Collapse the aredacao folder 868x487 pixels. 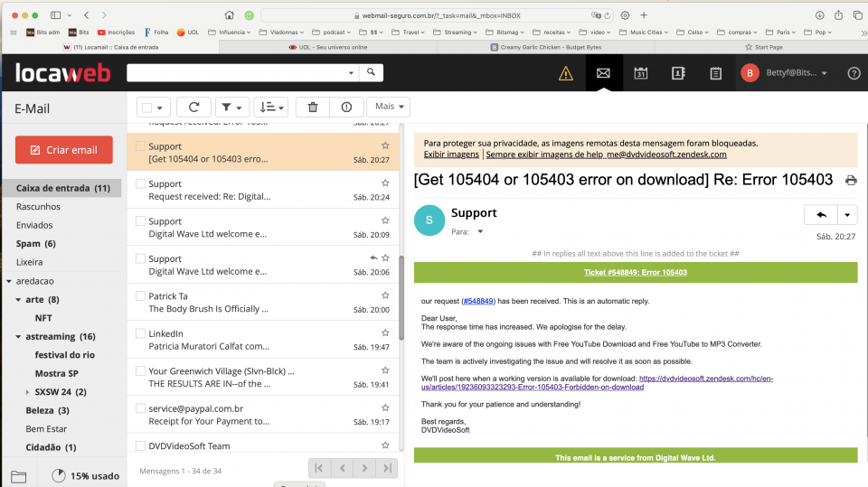tap(9, 281)
